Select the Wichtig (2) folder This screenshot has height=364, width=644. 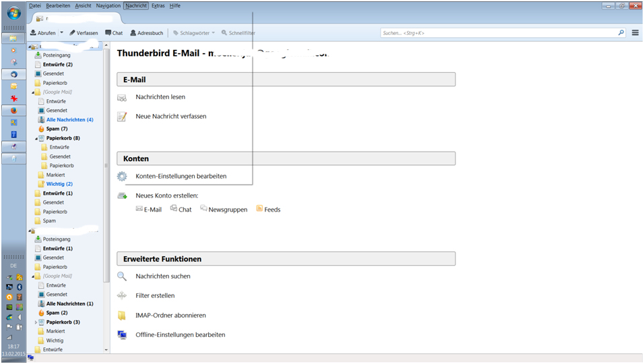pyautogui.click(x=59, y=184)
